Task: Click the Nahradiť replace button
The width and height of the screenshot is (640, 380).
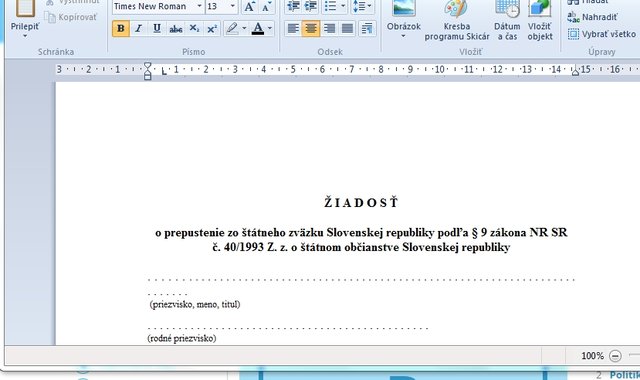Action: tap(592, 17)
